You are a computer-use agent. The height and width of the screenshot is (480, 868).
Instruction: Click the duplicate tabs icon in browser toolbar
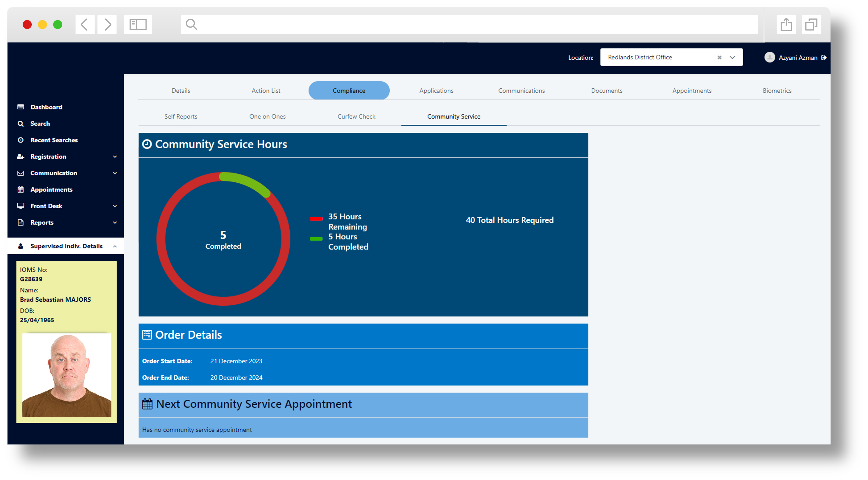tap(811, 24)
